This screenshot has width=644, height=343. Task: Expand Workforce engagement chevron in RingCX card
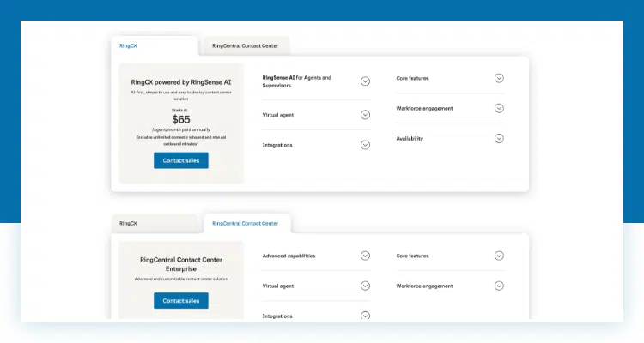pyautogui.click(x=499, y=108)
